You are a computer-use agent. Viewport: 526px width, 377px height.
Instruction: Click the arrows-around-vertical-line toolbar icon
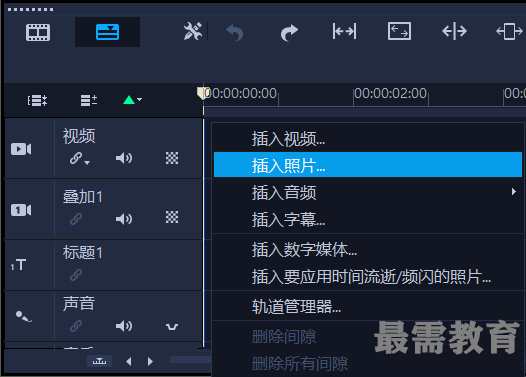click(x=454, y=32)
